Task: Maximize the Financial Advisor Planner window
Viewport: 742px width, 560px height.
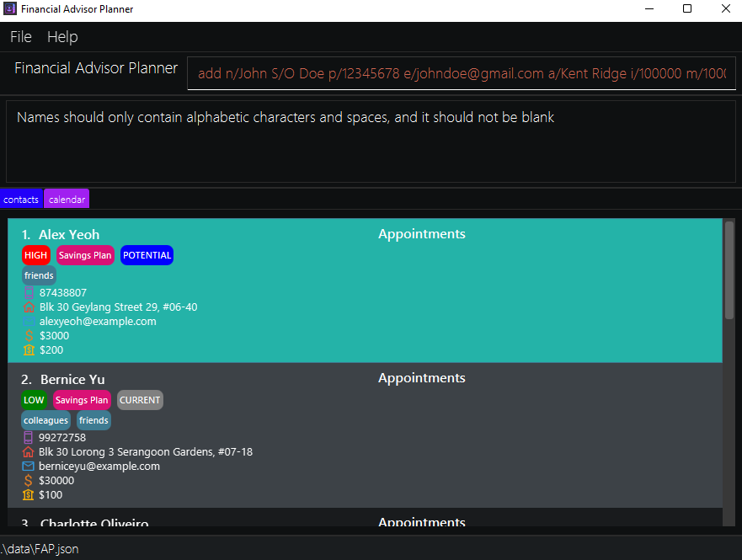Action: [x=687, y=9]
